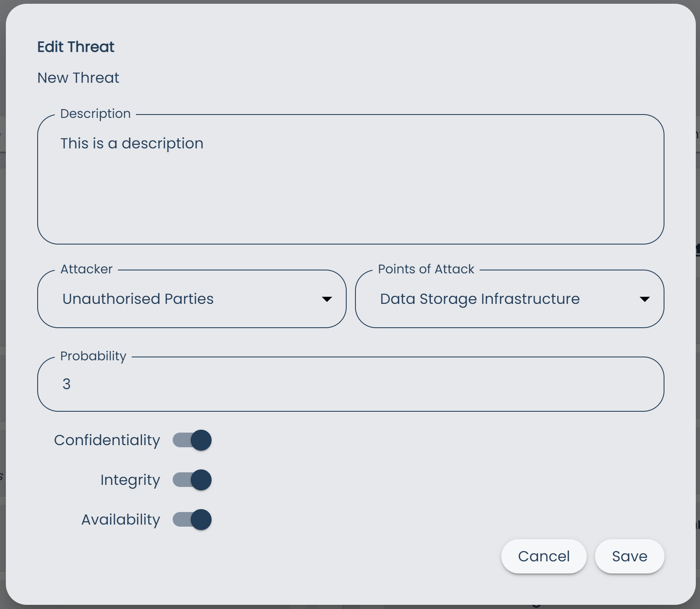Click the Description field label
Viewport: 700px width, 609px height.
95,113
